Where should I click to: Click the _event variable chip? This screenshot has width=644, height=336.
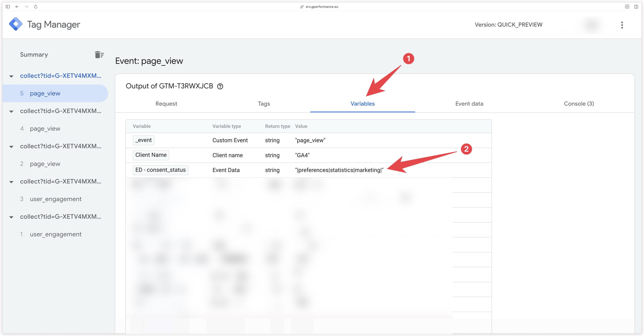coord(143,140)
